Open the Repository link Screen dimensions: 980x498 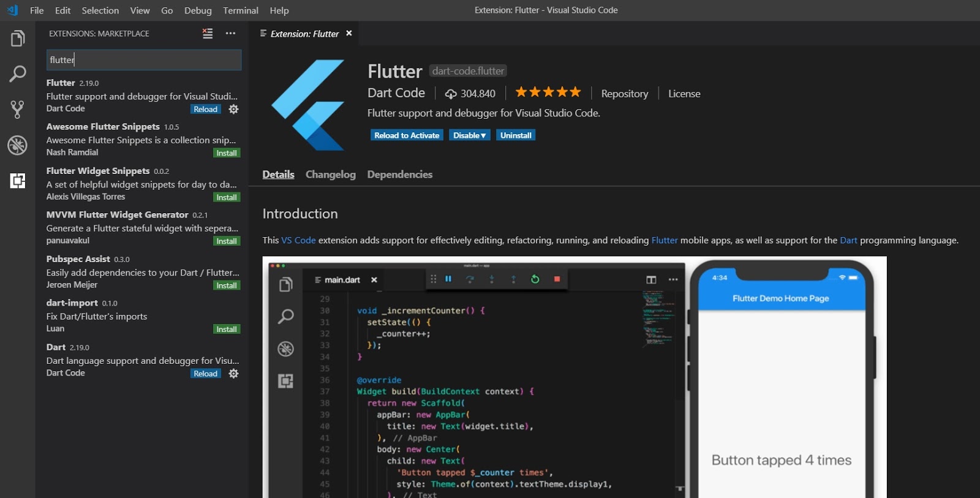click(625, 94)
